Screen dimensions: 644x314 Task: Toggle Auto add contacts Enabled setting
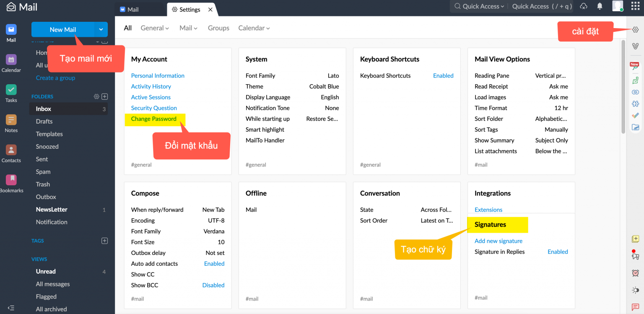(214, 264)
